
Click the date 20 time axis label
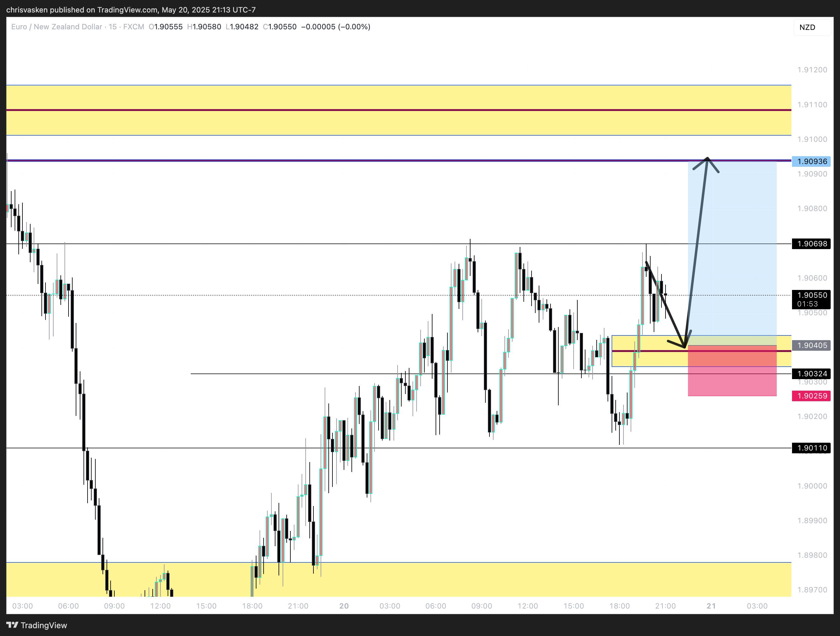pyautogui.click(x=344, y=606)
